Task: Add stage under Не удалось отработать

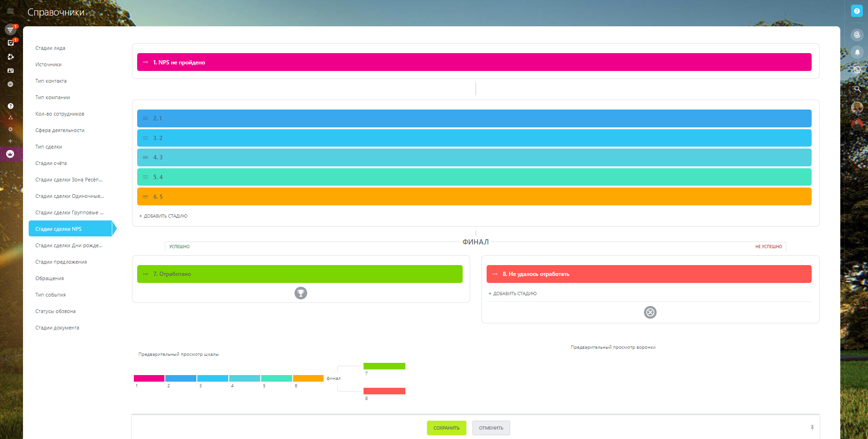Action: click(x=512, y=294)
